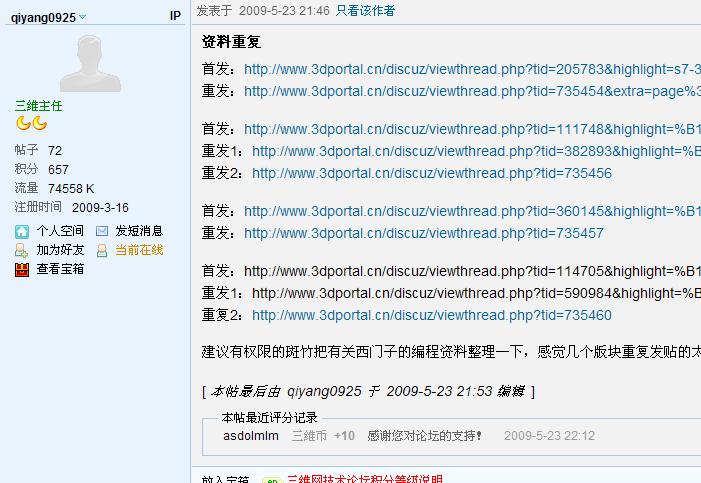Open the link with tid=205783
Image resolution: width=701 pixels, height=483 pixels.
click(x=473, y=69)
